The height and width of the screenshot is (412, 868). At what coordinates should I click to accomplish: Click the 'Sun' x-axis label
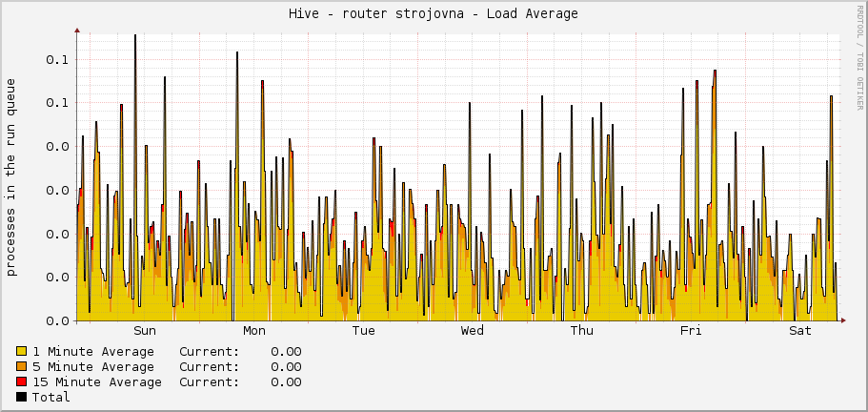pos(145,331)
